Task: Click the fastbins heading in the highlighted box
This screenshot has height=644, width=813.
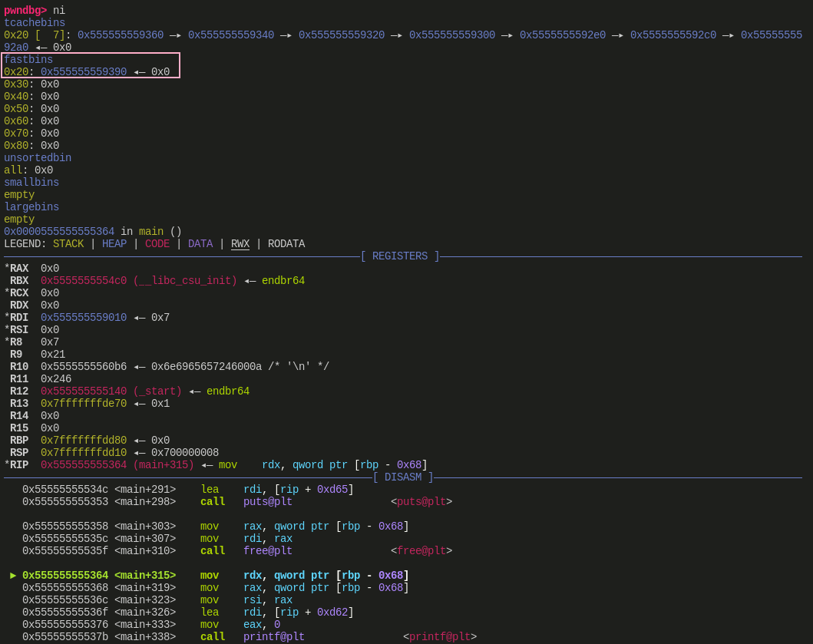Action: 28,60
